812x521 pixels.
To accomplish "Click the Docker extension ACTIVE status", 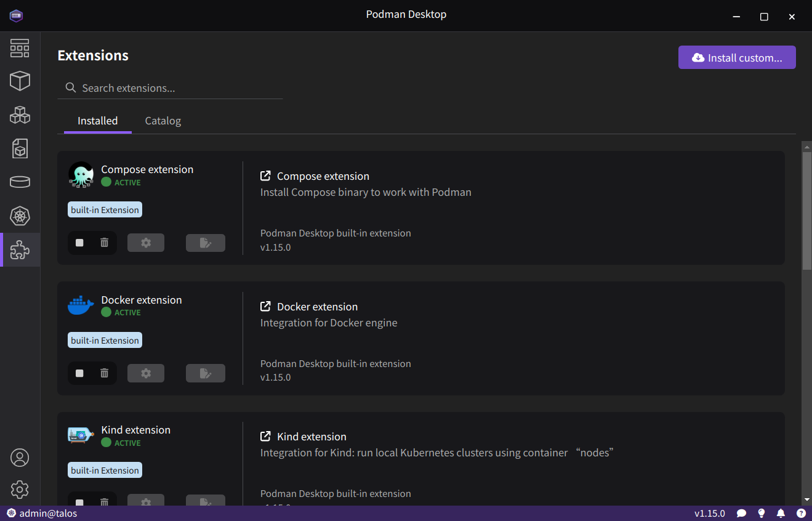I will tap(121, 312).
